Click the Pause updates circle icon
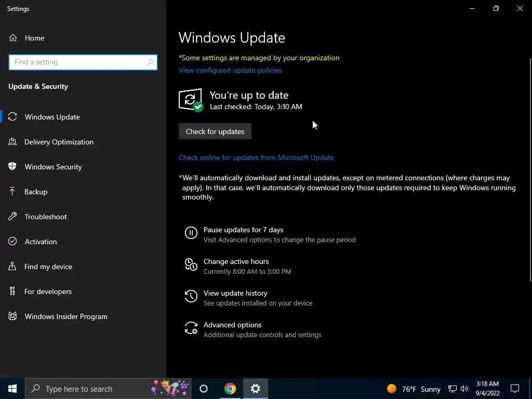 pos(191,233)
